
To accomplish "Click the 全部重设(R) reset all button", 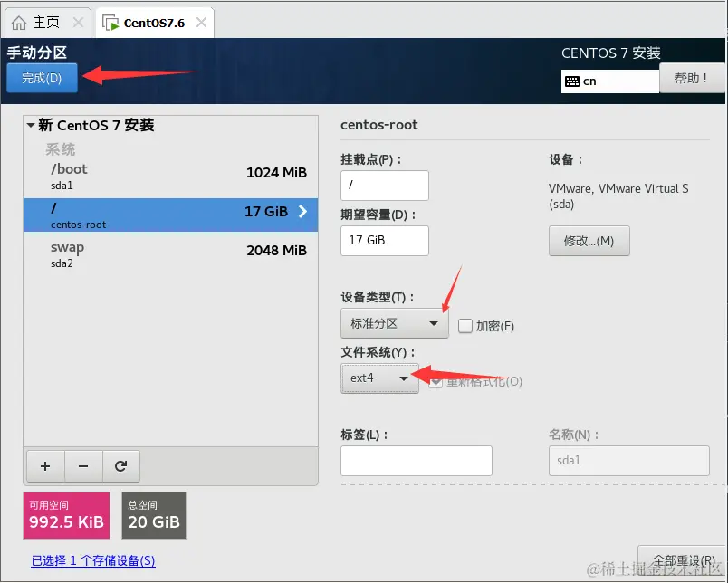I will [683, 560].
